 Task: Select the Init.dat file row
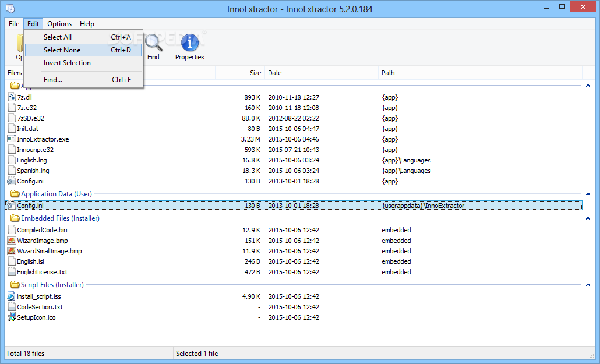pyautogui.click(x=294, y=129)
